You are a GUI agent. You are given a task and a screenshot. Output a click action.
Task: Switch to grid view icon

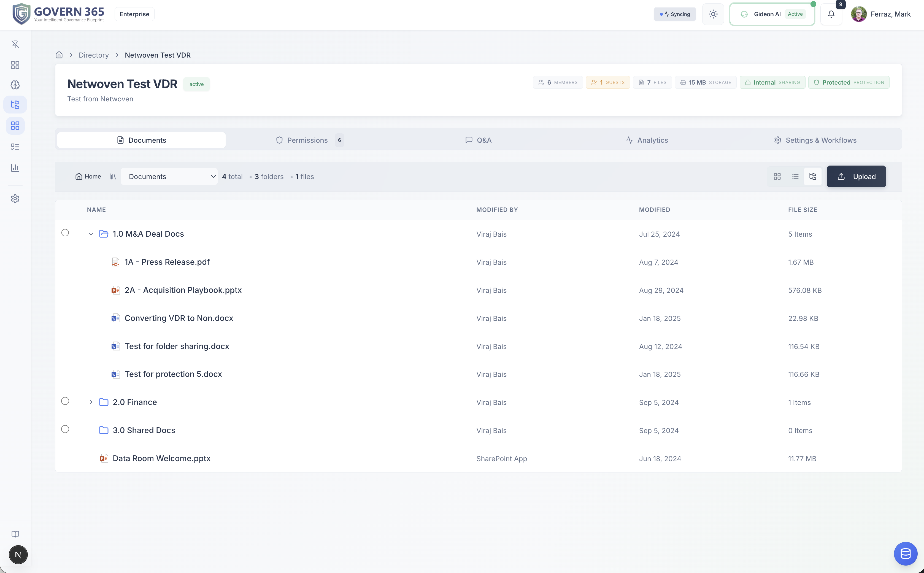[777, 177]
